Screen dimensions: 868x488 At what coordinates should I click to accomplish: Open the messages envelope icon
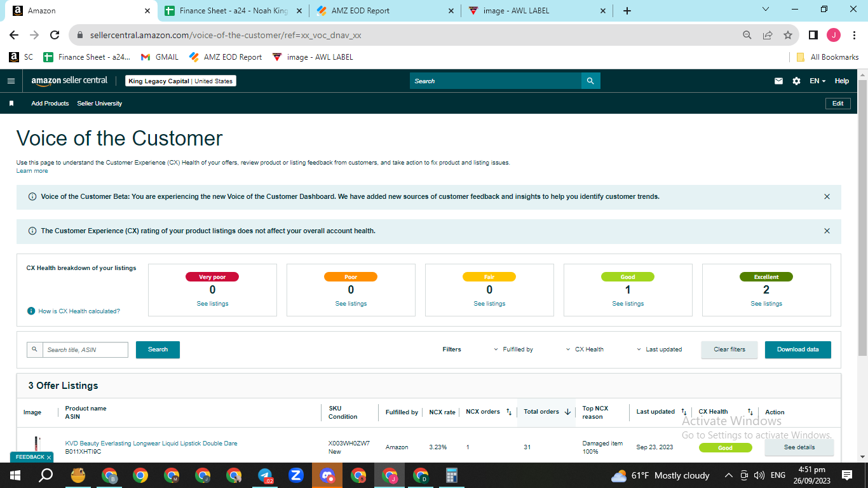pos(778,81)
